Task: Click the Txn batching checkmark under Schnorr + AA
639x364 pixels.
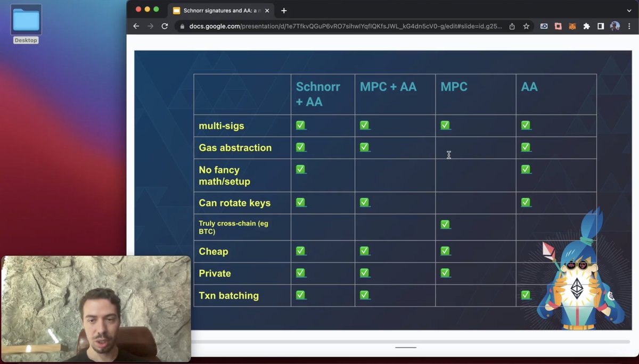Action: 301,294
